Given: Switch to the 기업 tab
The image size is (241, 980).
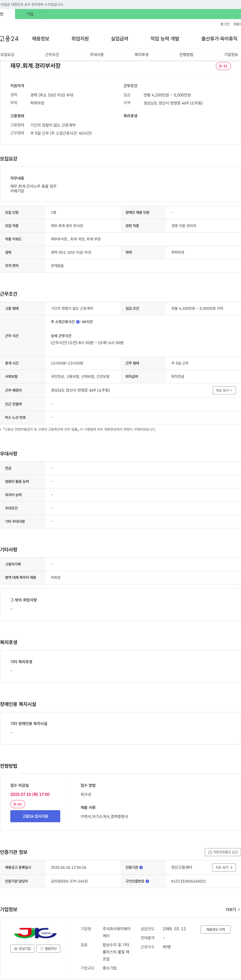Looking at the screenshot, I should coord(30,14).
